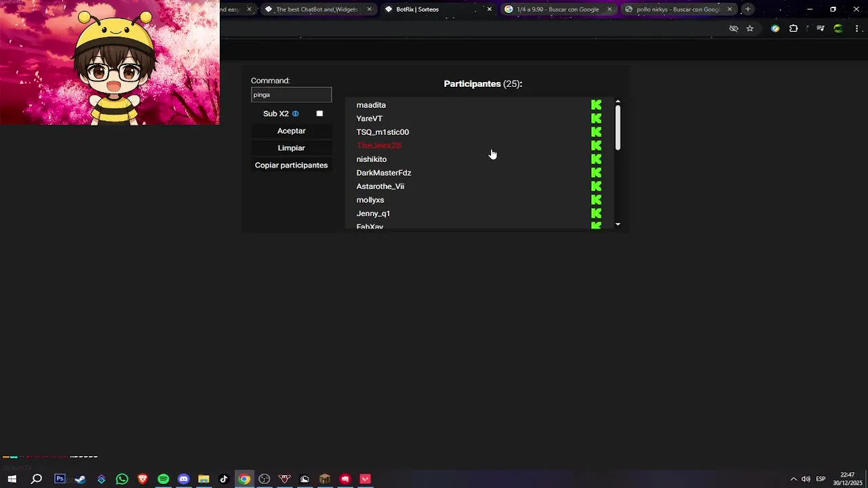The image size is (868, 488).
Task: Click the Kick icon beside YareVT
Action: [596, 119]
